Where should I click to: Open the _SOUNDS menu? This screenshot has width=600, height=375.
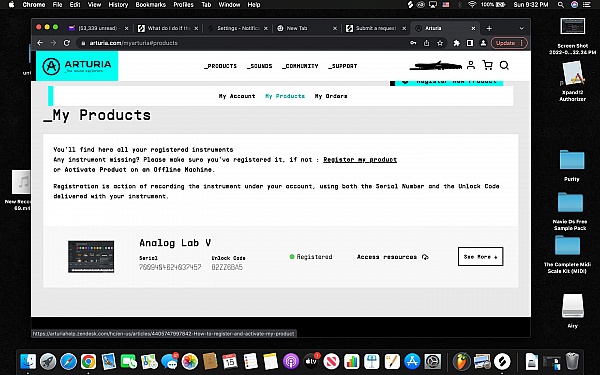coord(259,66)
